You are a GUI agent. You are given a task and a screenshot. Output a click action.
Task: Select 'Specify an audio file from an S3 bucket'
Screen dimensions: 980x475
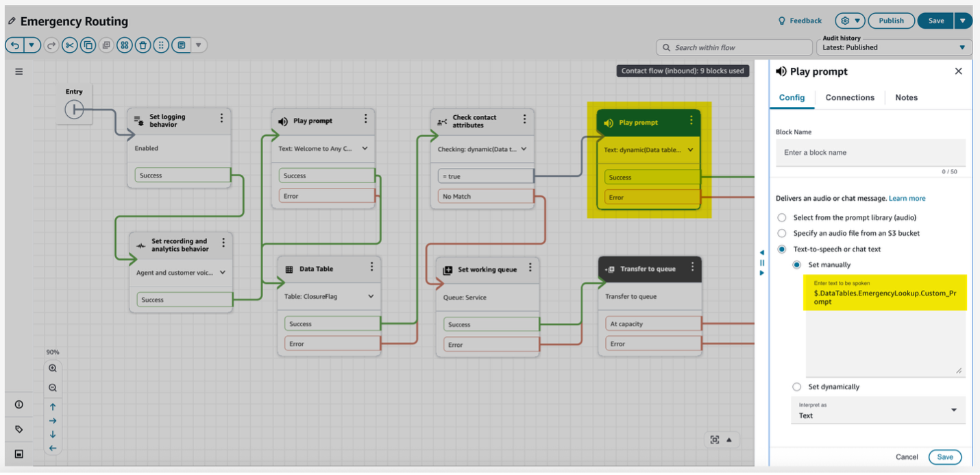pos(782,233)
